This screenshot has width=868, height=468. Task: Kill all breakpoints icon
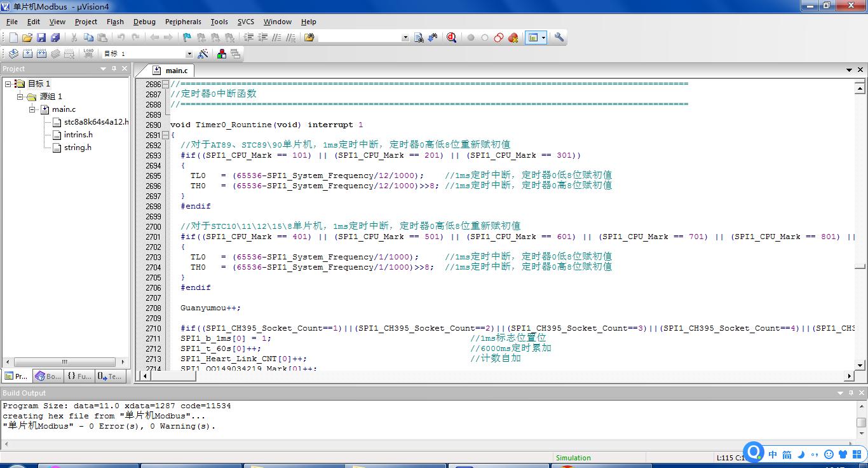[x=513, y=38]
